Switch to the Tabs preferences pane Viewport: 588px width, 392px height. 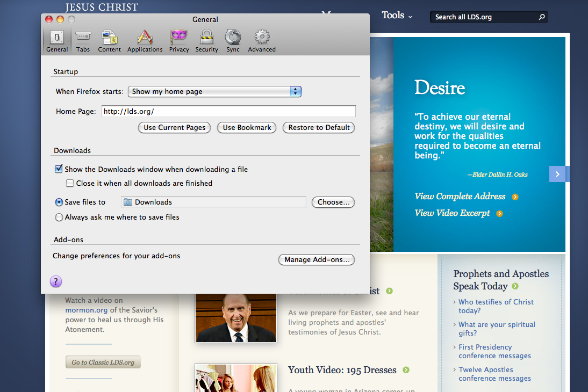[x=83, y=41]
